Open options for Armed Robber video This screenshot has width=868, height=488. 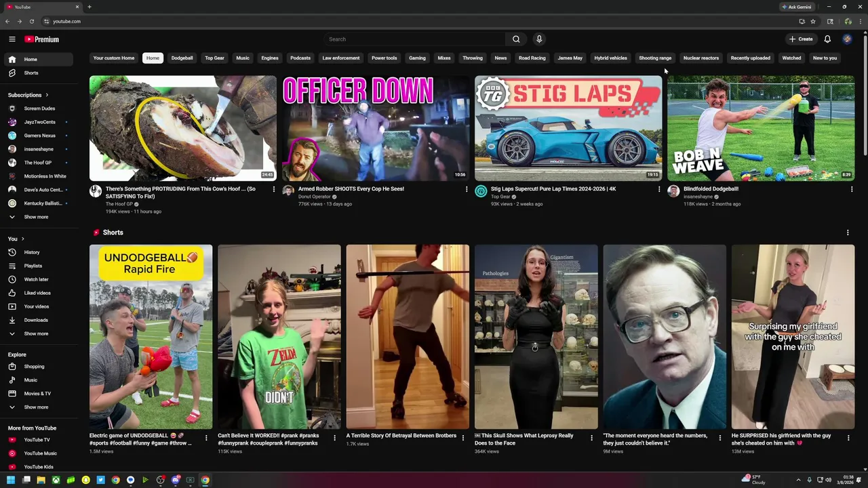coord(467,189)
